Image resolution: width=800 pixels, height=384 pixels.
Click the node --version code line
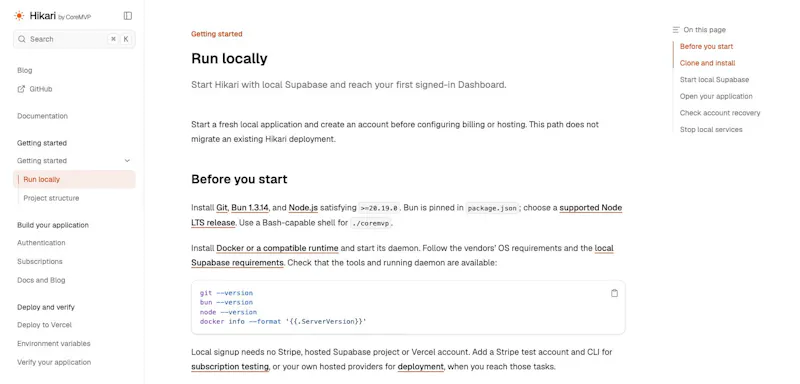pos(228,312)
